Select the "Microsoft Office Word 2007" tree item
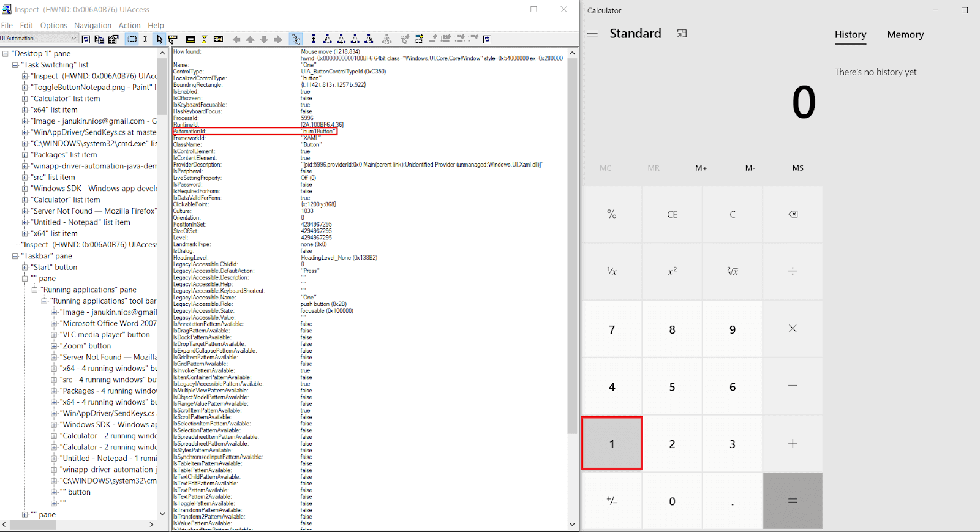The width and height of the screenshot is (980, 532). 108,324
